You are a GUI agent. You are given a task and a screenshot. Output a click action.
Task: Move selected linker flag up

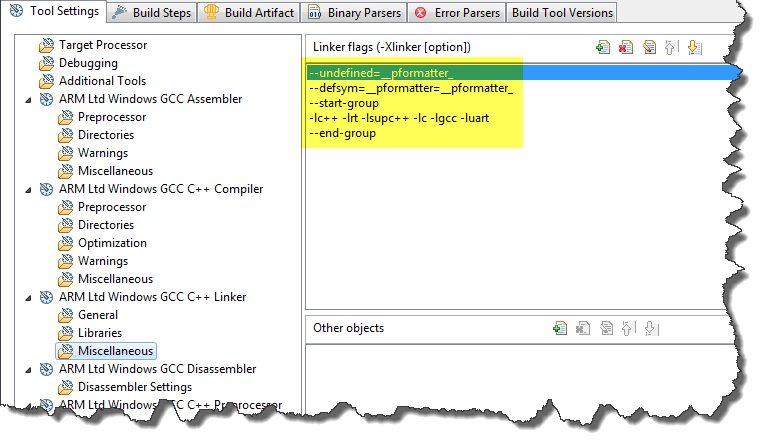[x=671, y=47]
